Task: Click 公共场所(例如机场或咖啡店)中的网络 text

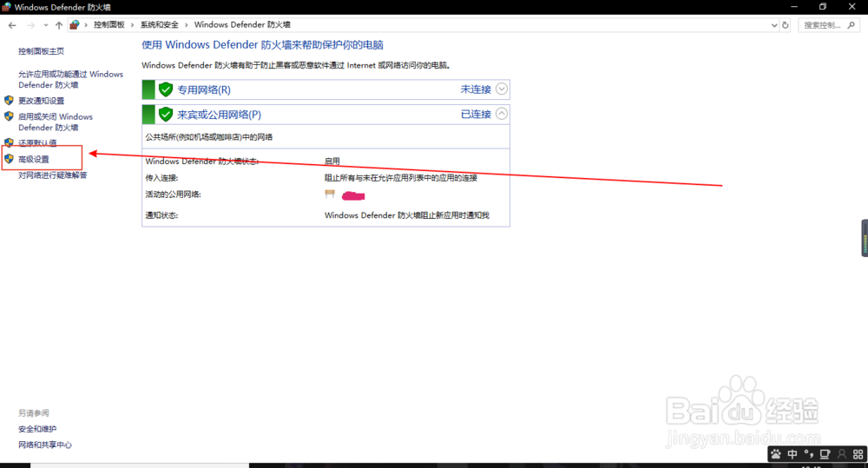Action: pyautogui.click(x=208, y=137)
